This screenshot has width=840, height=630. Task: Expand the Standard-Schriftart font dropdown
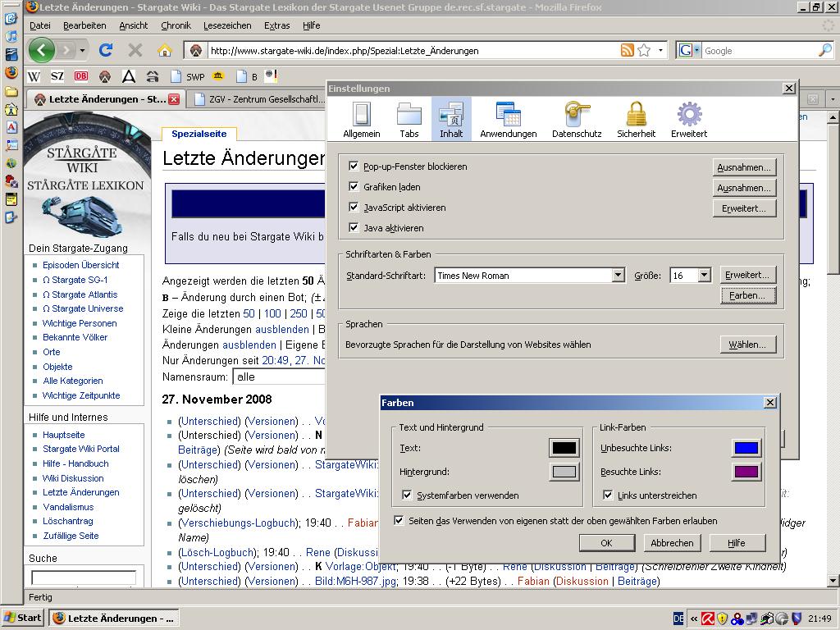(x=618, y=276)
